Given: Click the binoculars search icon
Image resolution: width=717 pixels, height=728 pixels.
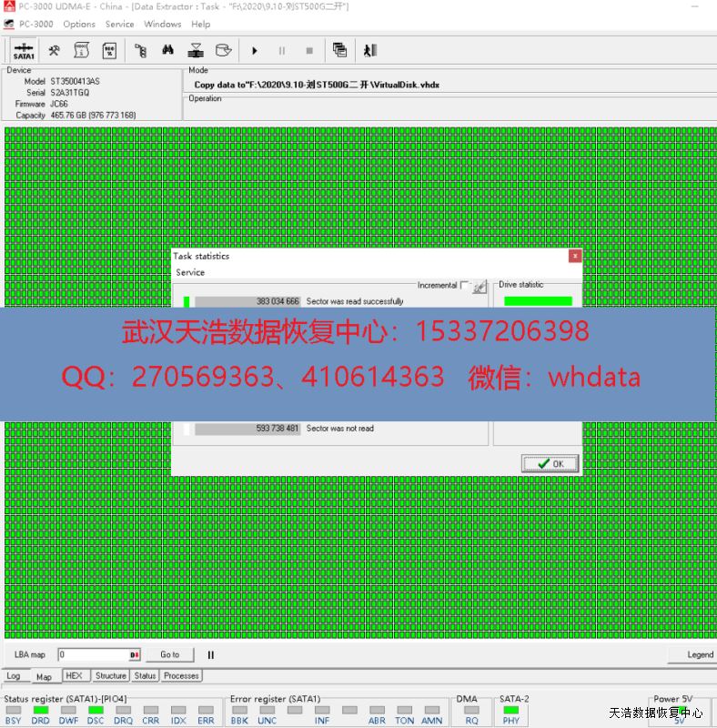Looking at the screenshot, I should tap(167, 51).
